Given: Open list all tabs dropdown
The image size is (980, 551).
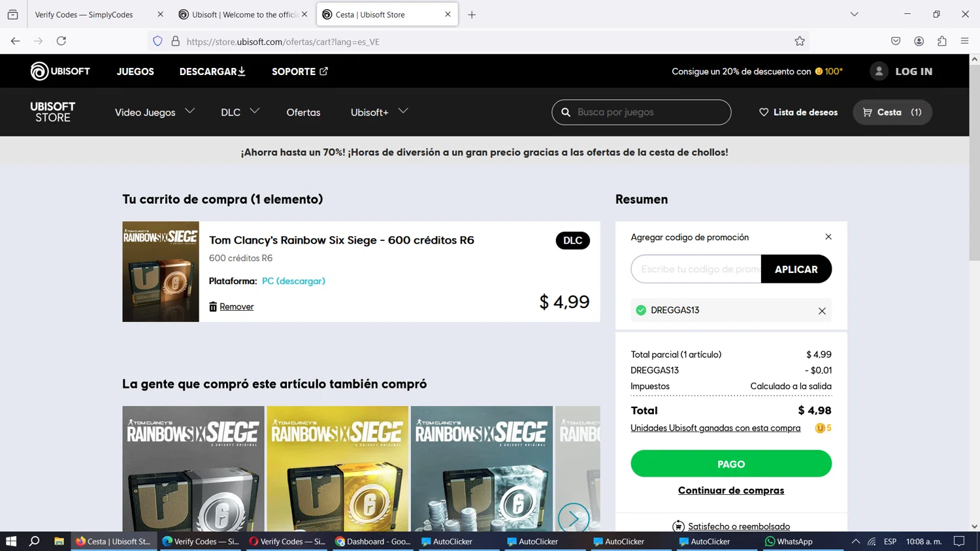Looking at the screenshot, I should point(854,14).
